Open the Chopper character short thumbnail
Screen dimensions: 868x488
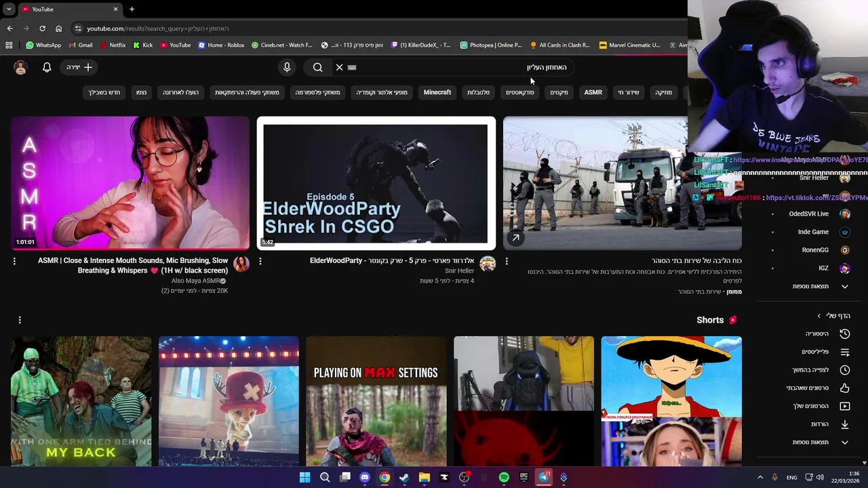tap(229, 401)
